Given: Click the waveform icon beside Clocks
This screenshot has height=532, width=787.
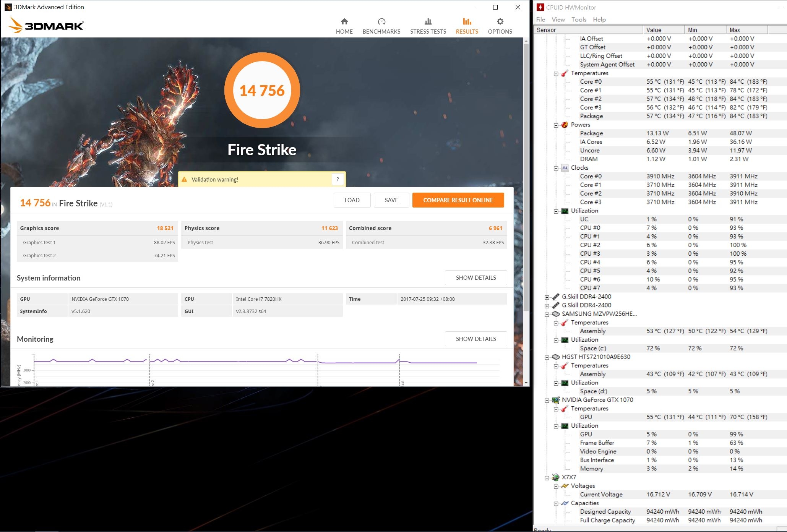Looking at the screenshot, I should point(565,168).
